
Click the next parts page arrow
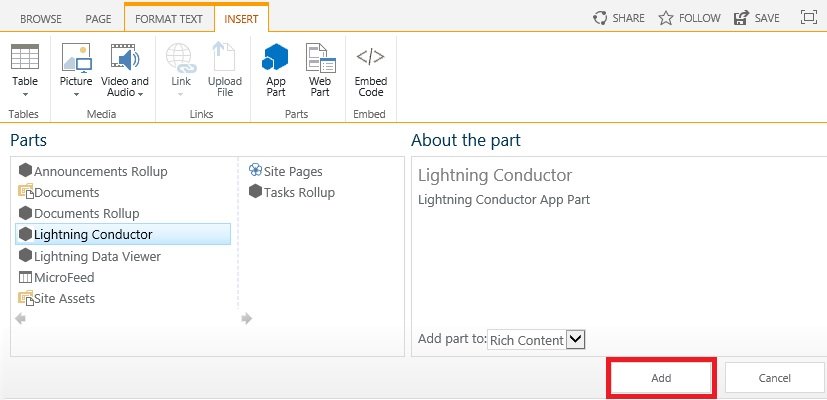(x=246, y=319)
